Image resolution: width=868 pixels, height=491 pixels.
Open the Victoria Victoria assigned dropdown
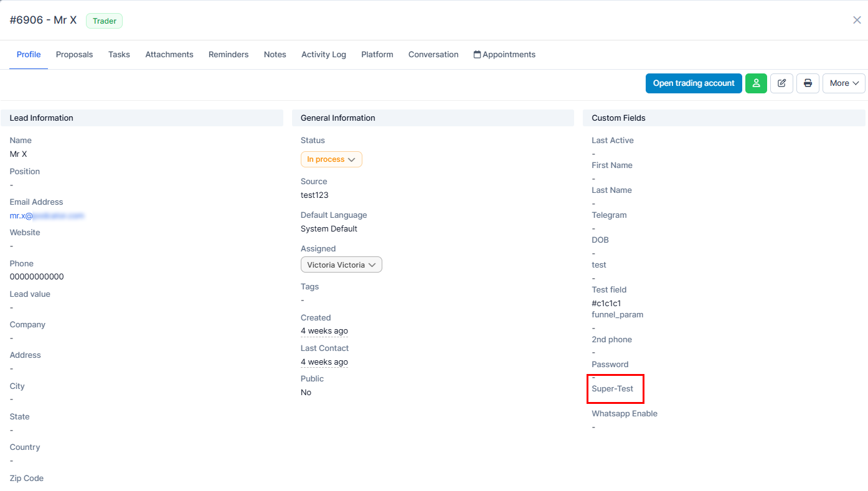tap(341, 265)
